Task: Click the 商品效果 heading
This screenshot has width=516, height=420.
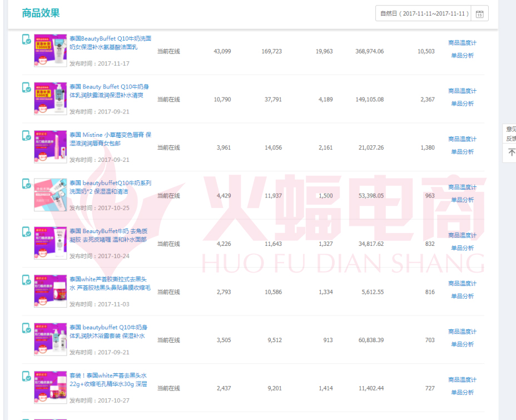Action: pyautogui.click(x=41, y=13)
